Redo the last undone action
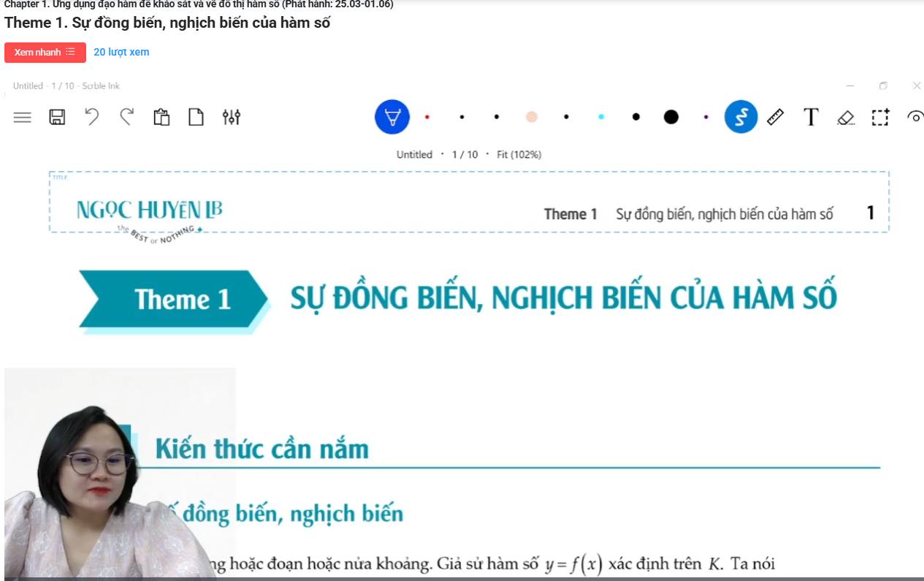 pos(127,117)
